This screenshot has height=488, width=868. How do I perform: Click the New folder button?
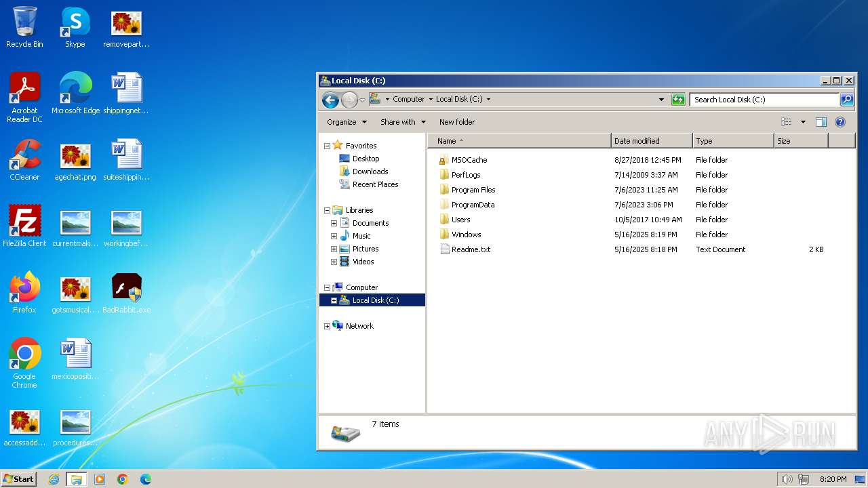(x=457, y=122)
